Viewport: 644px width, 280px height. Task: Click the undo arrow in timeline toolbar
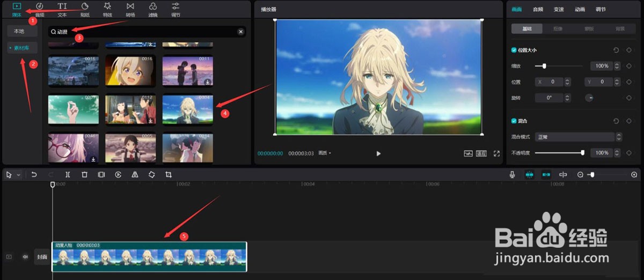34,175
